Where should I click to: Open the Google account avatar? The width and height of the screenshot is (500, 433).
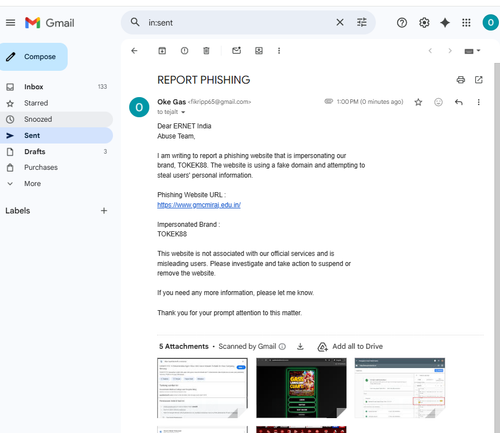click(x=490, y=23)
